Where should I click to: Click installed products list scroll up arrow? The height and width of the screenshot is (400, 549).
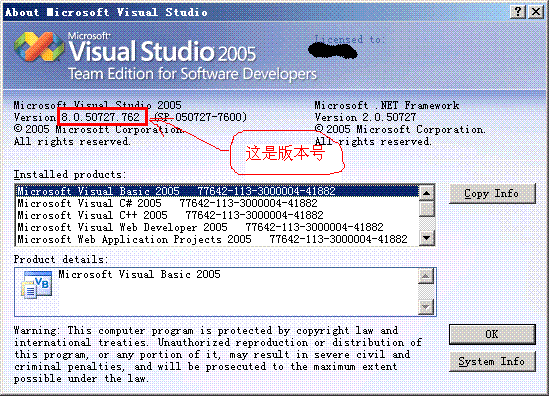(426, 193)
